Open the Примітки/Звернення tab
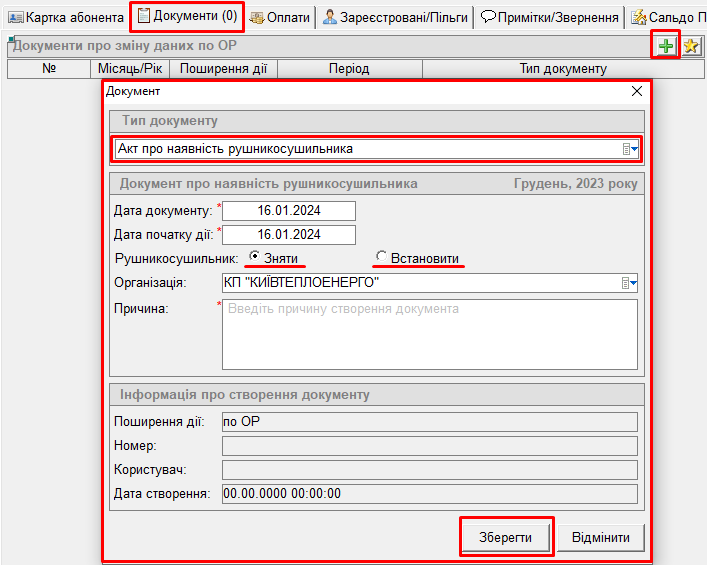The width and height of the screenshot is (707, 565). pos(550,17)
